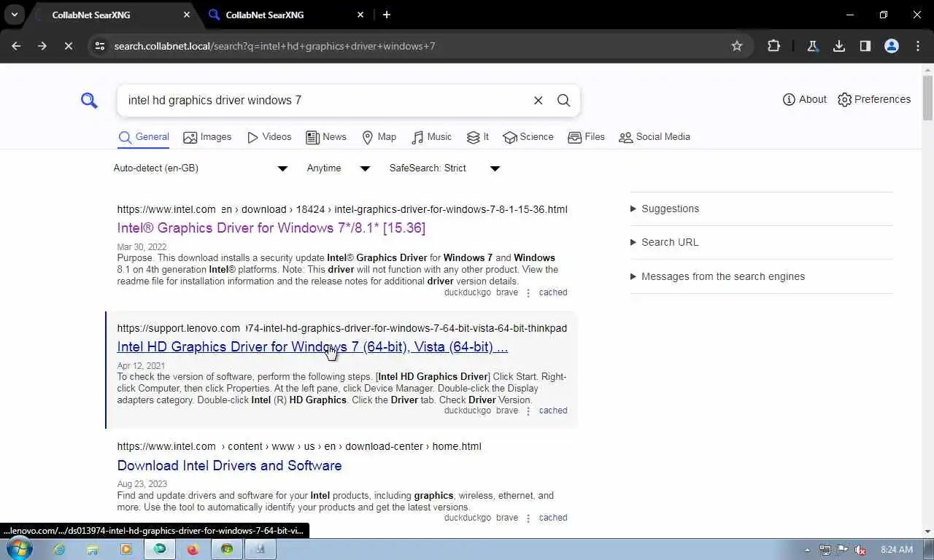Switch to the Map tab
Viewport: 934px width, 560px height.
pos(379,137)
